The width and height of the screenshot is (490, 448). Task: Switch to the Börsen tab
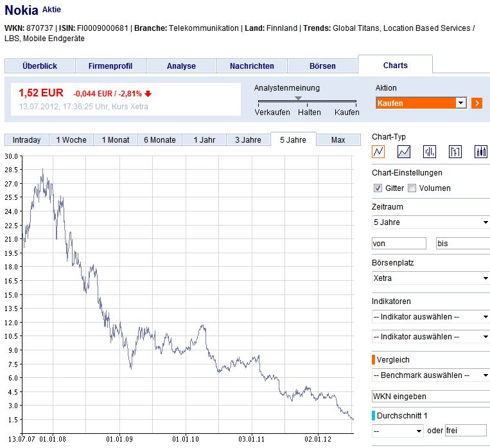coord(322,66)
